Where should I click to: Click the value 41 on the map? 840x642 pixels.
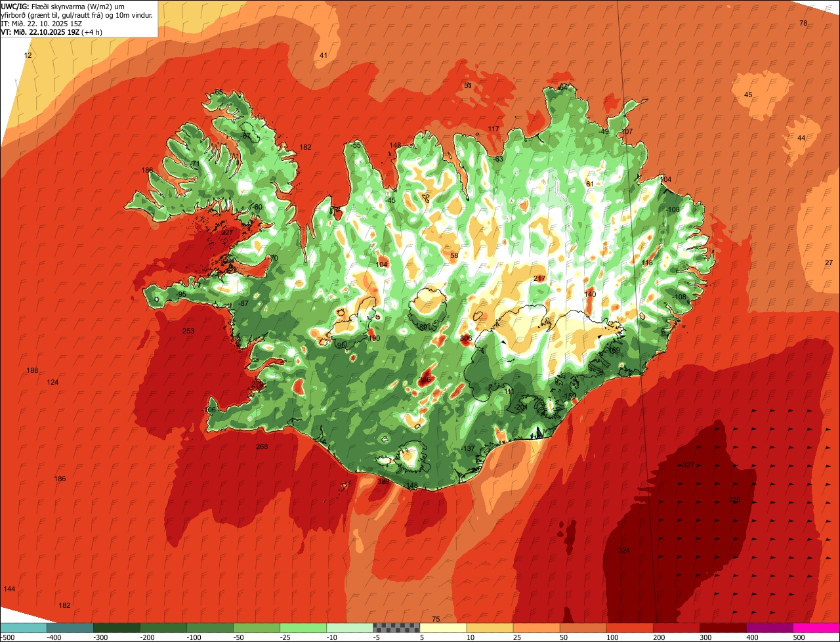324,56
